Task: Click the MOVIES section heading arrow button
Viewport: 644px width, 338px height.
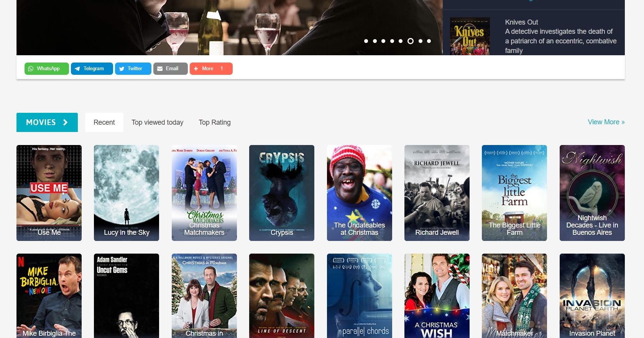Action: 47,122
